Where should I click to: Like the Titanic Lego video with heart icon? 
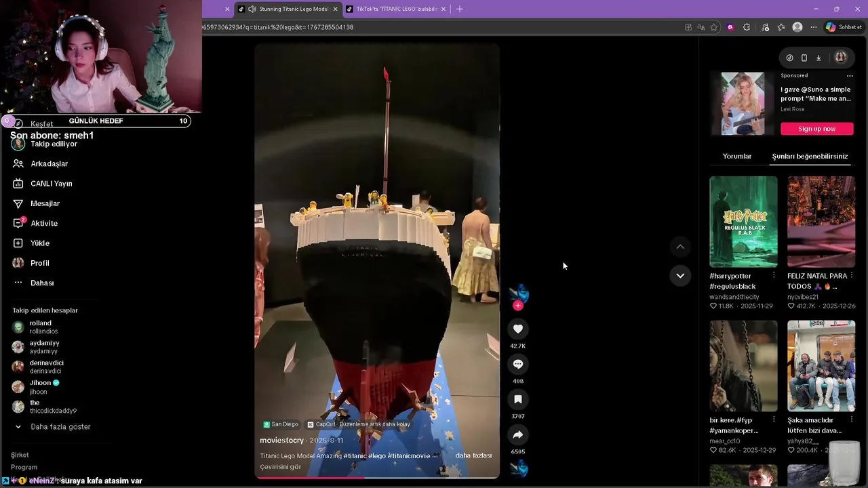point(518,329)
